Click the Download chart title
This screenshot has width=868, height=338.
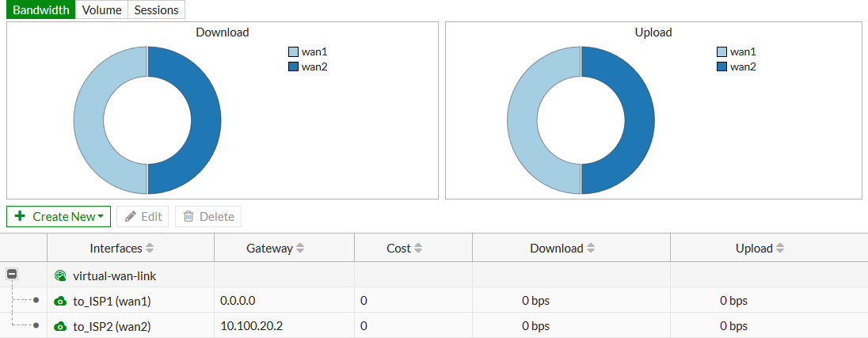point(223,32)
